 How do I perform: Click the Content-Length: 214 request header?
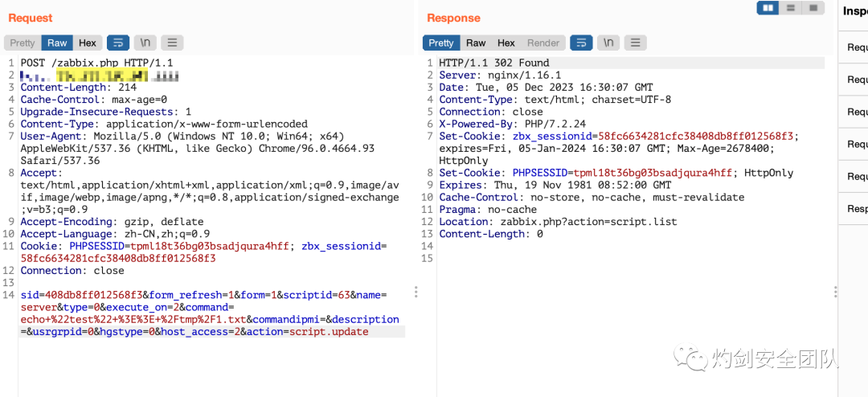click(x=79, y=87)
